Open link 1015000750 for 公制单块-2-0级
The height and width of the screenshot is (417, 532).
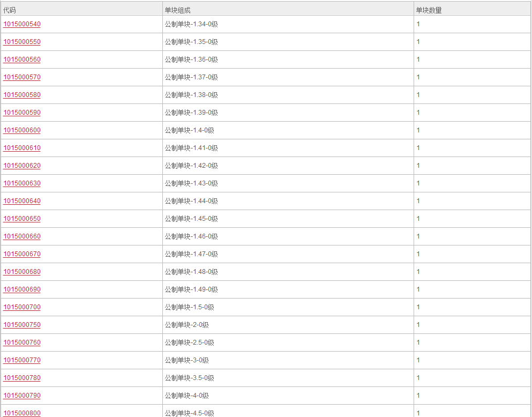pyautogui.click(x=22, y=325)
